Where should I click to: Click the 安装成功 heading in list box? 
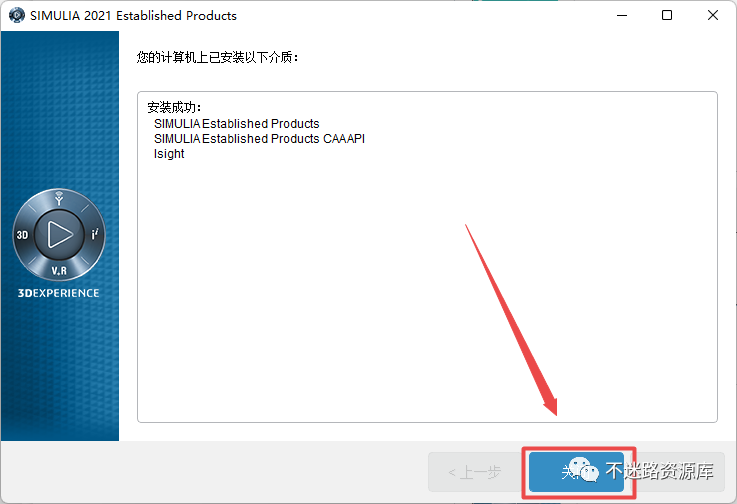click(174, 108)
